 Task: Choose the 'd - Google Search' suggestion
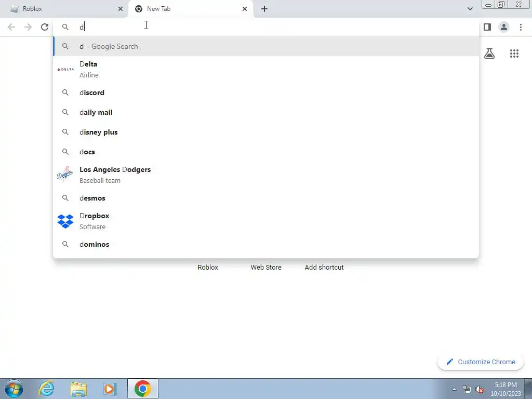[x=266, y=46]
